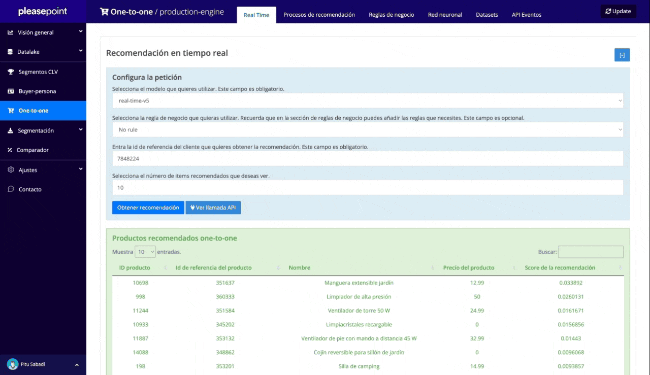Click the Comparador percent icon

10,150
